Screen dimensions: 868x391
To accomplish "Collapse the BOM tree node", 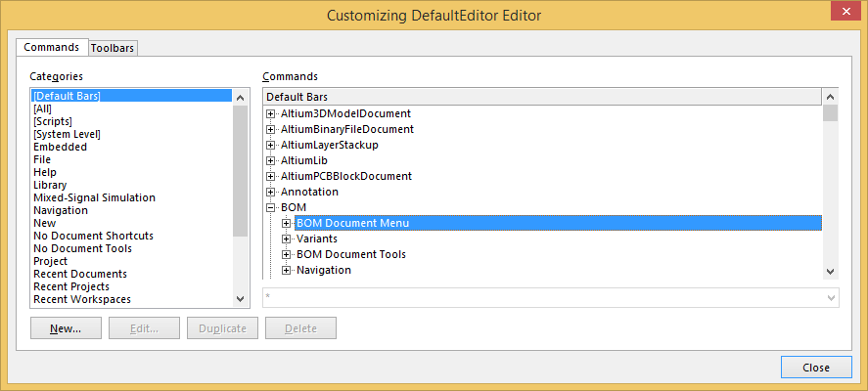I will [x=271, y=207].
